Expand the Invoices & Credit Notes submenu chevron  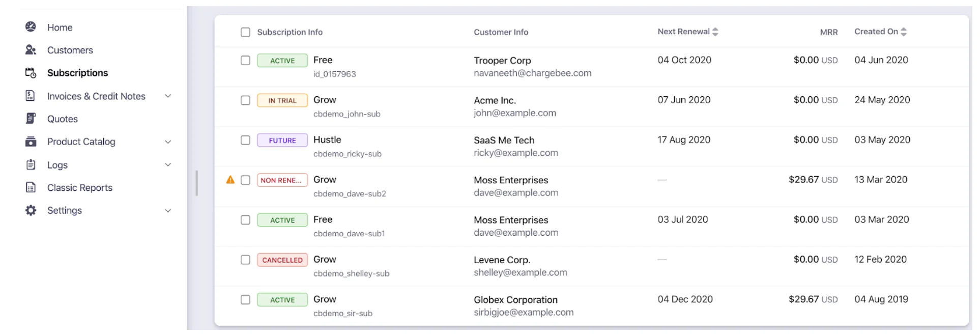point(168,96)
